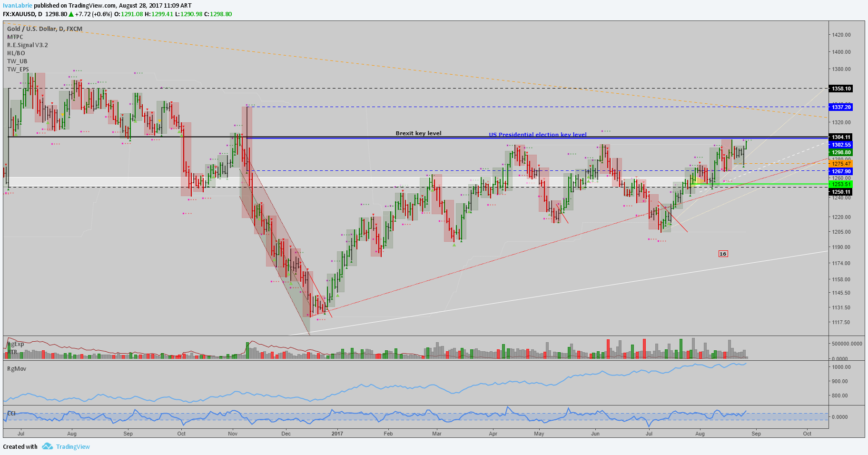868x455 pixels.
Task: Select the ATR indicator label
Action: [12, 352]
